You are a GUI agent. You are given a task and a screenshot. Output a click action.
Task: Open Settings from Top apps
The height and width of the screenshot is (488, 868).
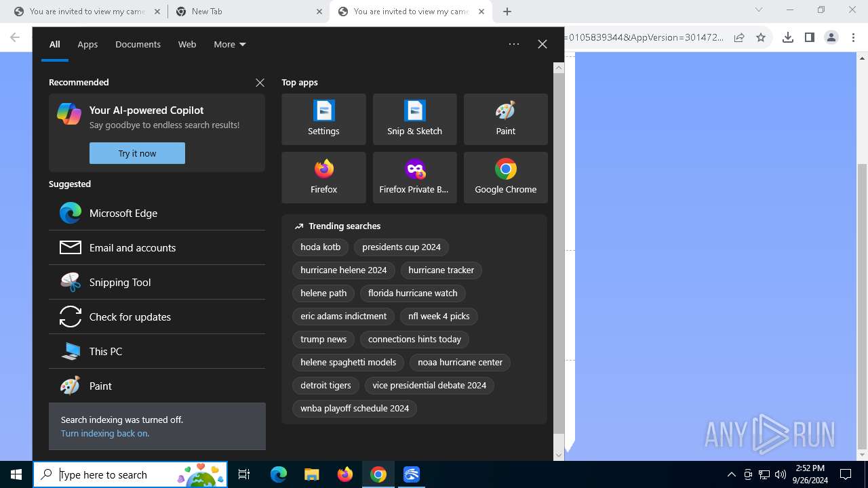tap(323, 119)
